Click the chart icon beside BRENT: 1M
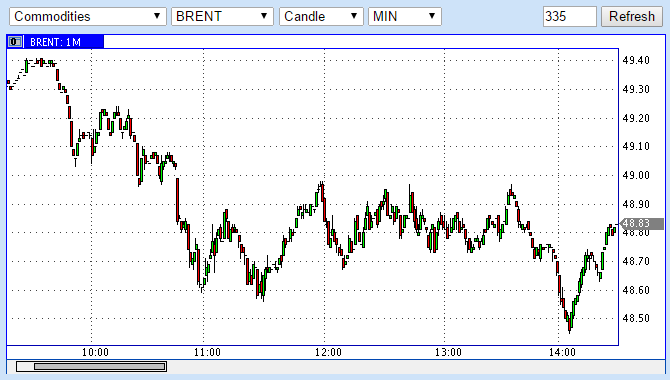The width and height of the screenshot is (670, 380). [15, 42]
